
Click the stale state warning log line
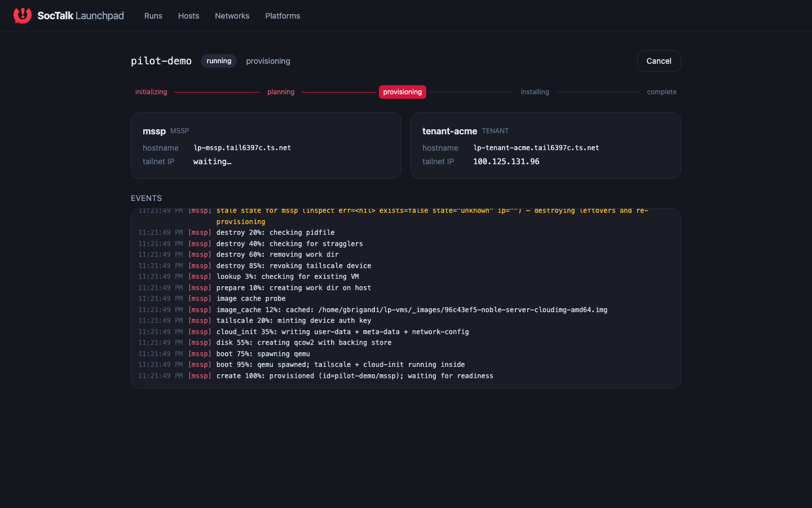click(406, 216)
